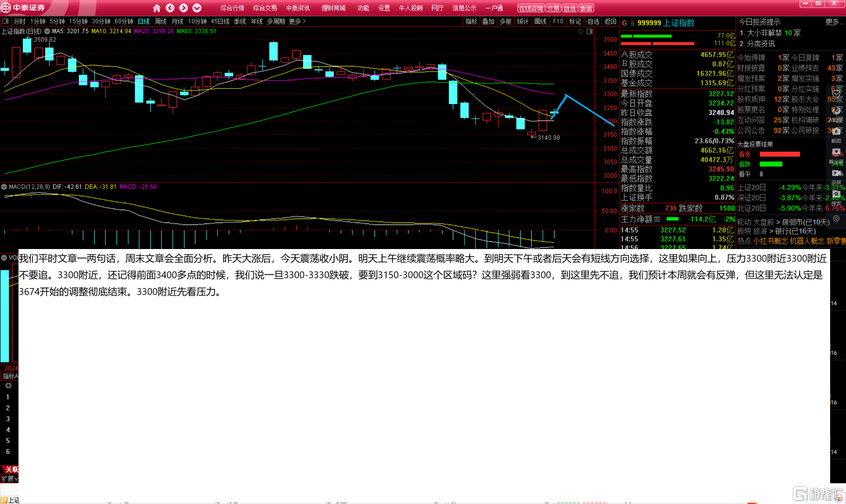The image size is (846, 504).
Task: Click the 多股 toolbar button
Action: tap(505, 21)
